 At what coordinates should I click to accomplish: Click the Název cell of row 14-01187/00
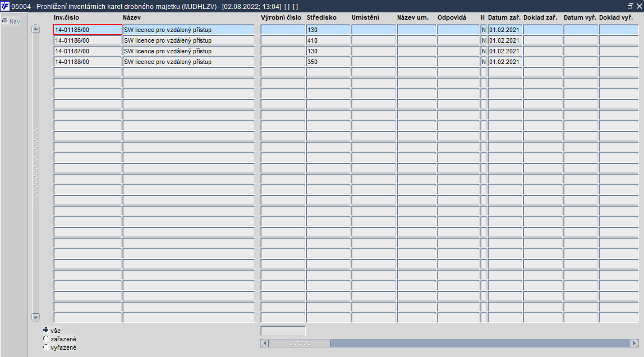(188, 51)
